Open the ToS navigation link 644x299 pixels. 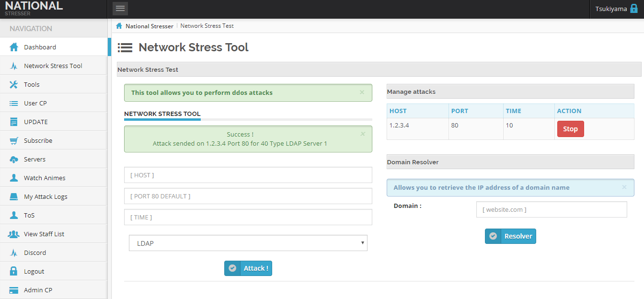pos(29,215)
